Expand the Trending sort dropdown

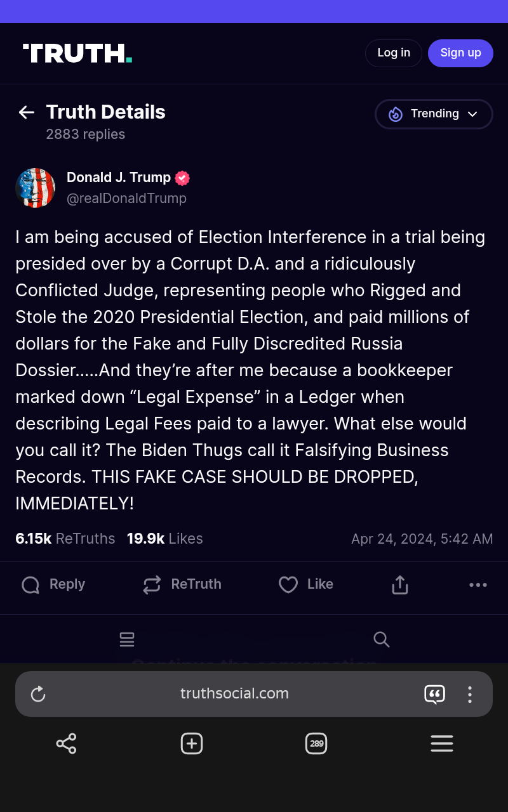click(x=434, y=114)
